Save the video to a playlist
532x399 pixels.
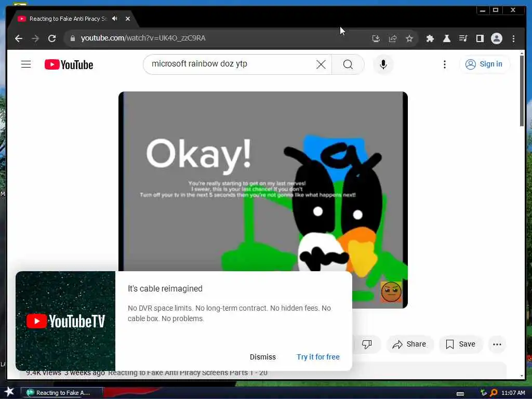460,344
